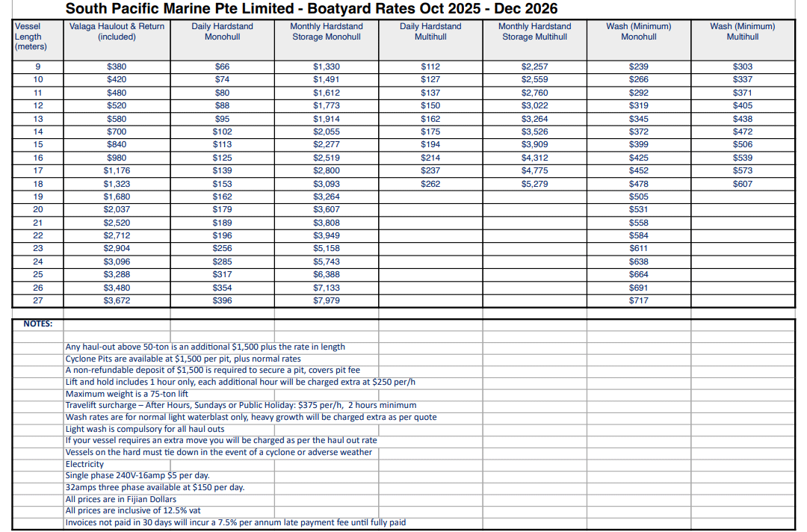This screenshot has width=807, height=532.
Task: Click the NOTES label cell
Action: (x=37, y=324)
